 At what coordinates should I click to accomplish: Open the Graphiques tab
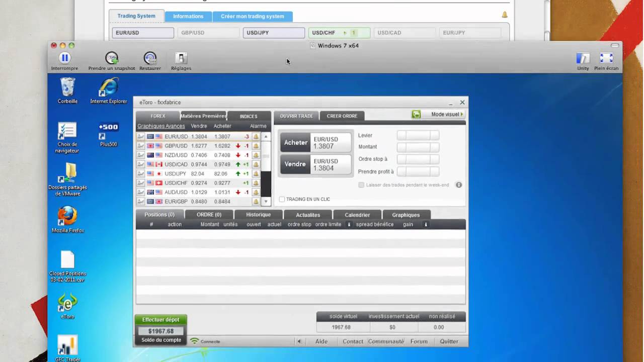[x=406, y=215]
